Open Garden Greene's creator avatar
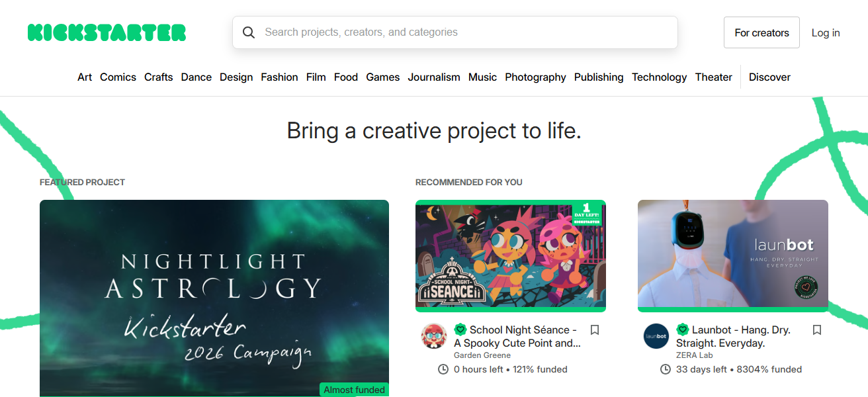This screenshot has height=397, width=868. [434, 336]
